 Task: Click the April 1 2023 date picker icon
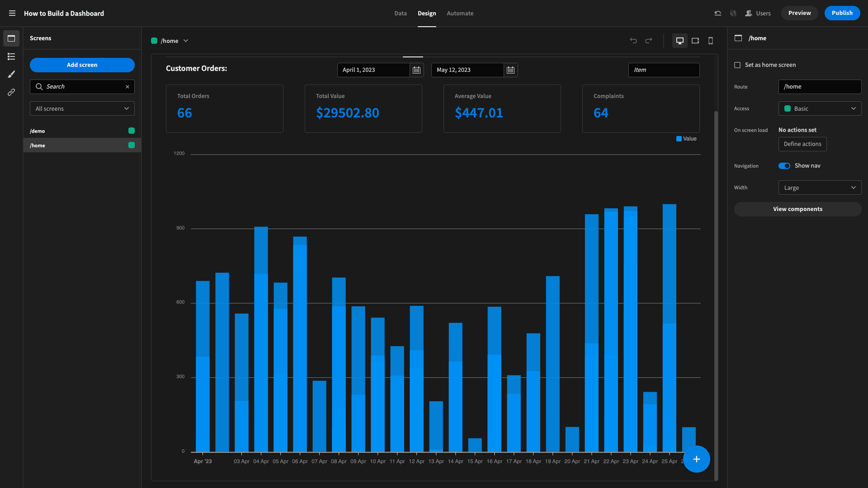pos(417,70)
